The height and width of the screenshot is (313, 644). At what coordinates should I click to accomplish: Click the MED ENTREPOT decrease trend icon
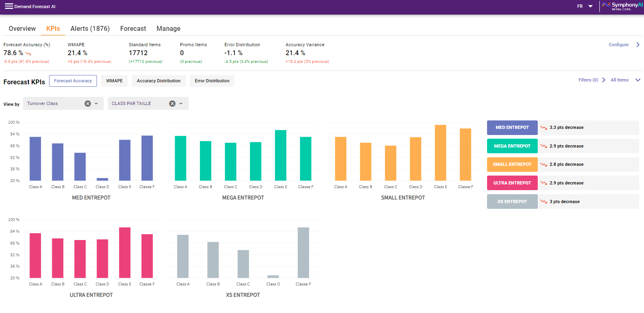544,128
